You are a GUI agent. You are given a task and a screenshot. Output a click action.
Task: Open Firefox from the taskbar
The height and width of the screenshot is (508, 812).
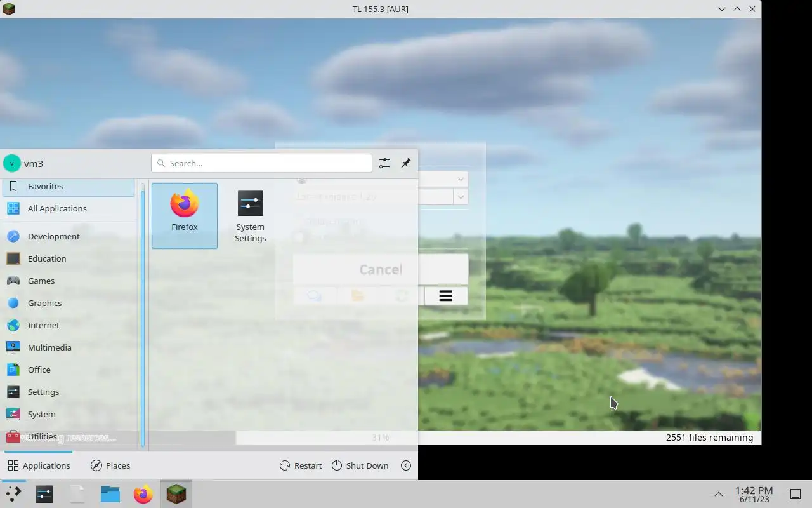143,494
